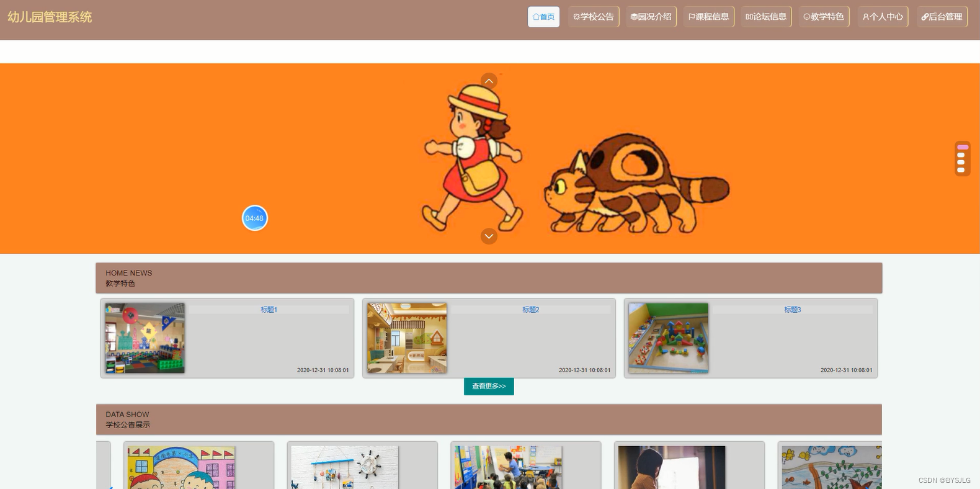Screen dimensions: 980x489
Task: Select the third carousel indicator dot
Action: coord(961,163)
